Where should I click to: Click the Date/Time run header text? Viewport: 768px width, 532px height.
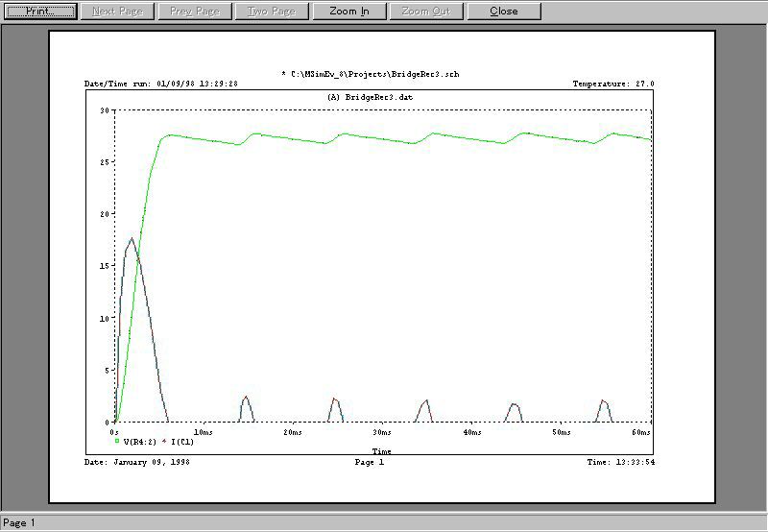coord(161,85)
